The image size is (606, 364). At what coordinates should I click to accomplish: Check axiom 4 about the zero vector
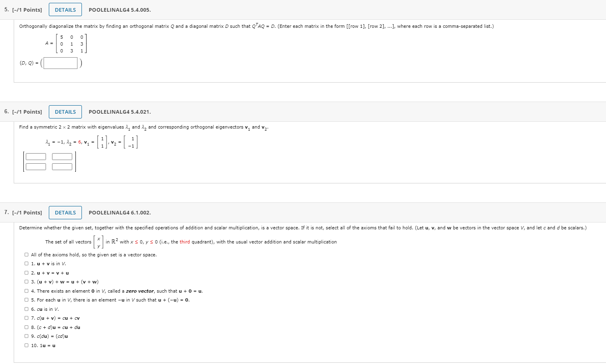click(x=26, y=291)
